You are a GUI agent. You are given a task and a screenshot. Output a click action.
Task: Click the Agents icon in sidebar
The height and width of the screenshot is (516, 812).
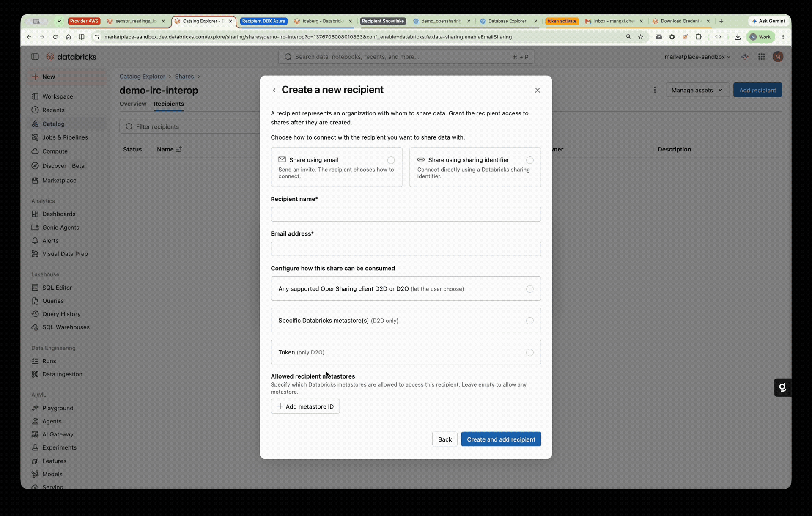click(35, 421)
